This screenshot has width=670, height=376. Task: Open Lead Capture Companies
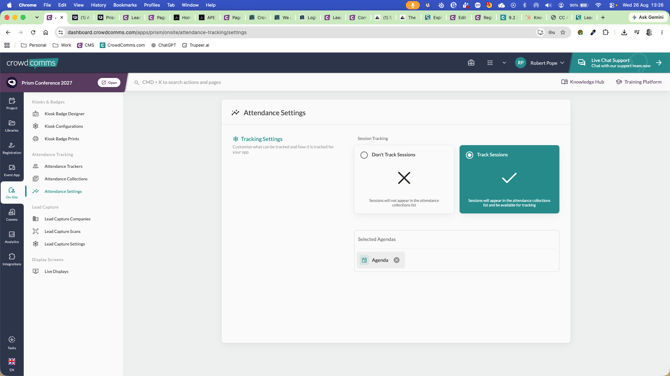pos(68,219)
